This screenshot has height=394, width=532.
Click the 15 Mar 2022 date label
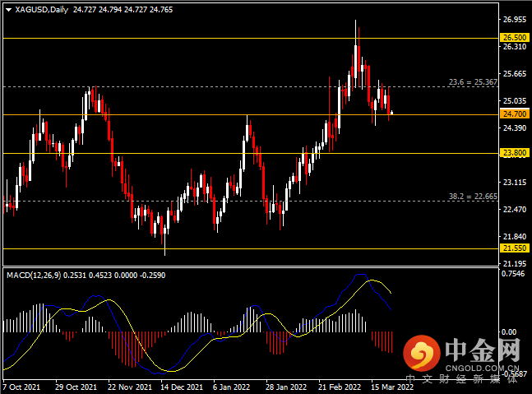(x=392, y=387)
